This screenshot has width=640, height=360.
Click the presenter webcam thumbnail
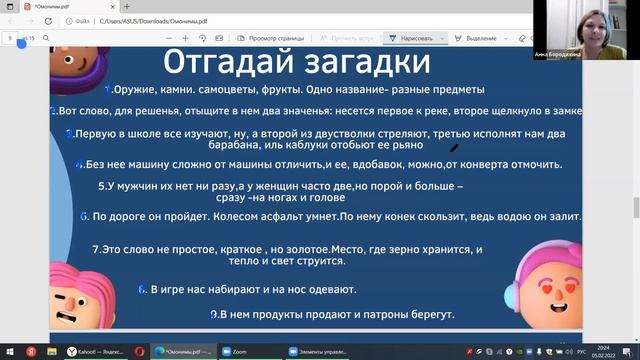[x=586, y=30]
